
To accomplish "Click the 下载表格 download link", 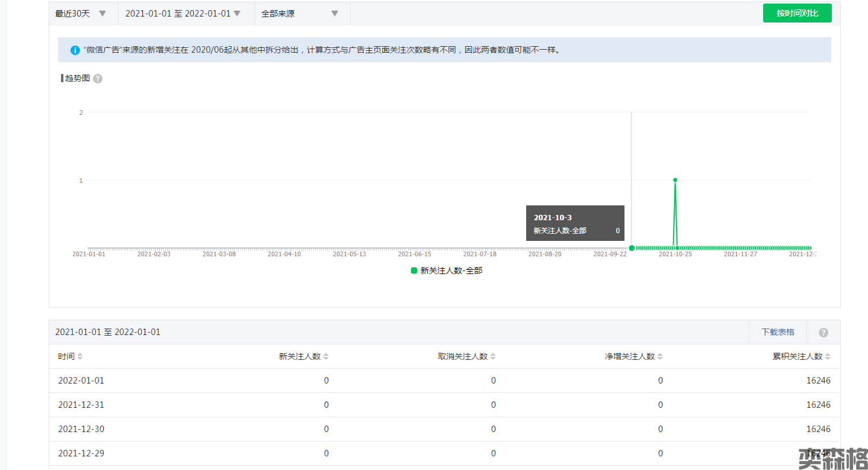I will coord(778,332).
